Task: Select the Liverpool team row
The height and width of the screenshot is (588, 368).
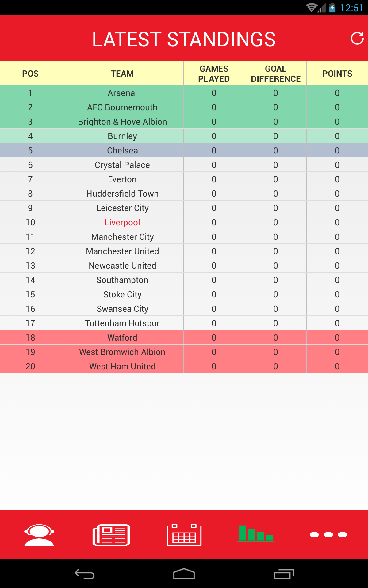Action: click(184, 222)
